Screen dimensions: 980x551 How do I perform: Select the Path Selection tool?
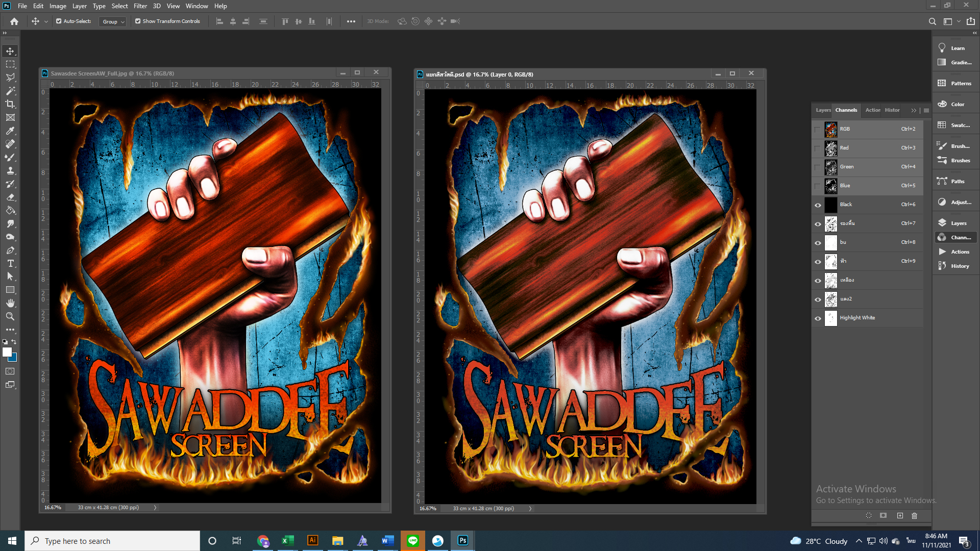pyautogui.click(x=10, y=277)
